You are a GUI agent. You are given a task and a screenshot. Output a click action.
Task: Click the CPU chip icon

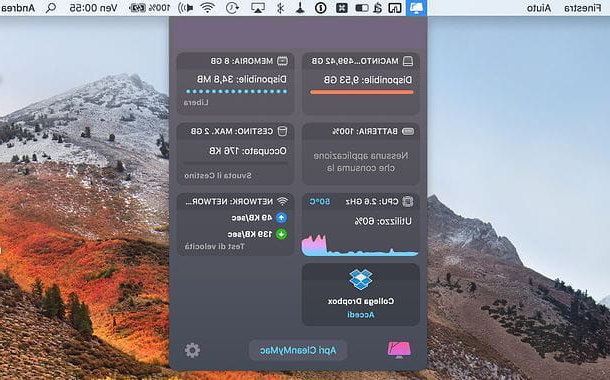click(x=408, y=201)
